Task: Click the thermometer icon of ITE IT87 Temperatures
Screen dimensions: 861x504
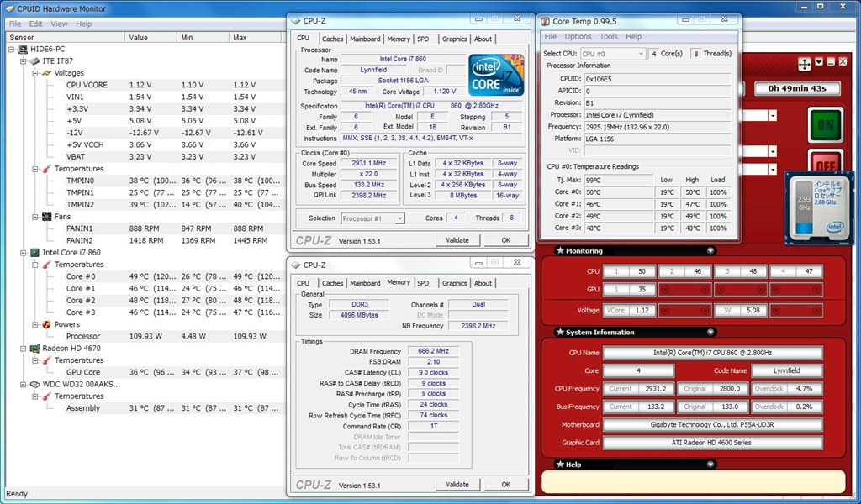Action: pos(47,168)
